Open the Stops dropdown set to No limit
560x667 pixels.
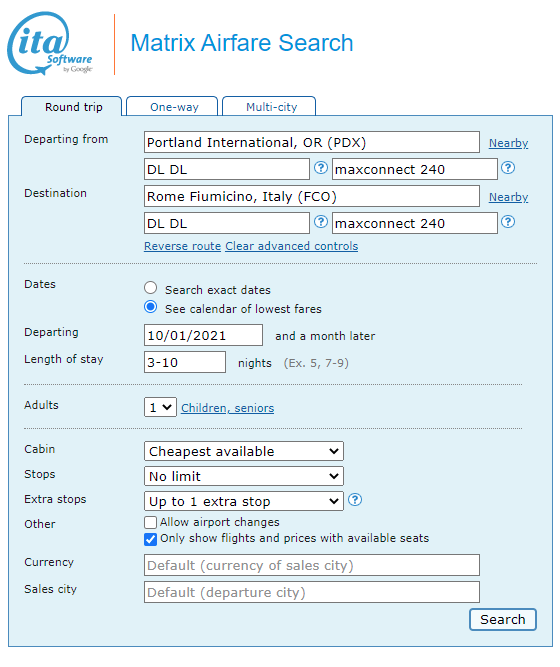click(244, 476)
